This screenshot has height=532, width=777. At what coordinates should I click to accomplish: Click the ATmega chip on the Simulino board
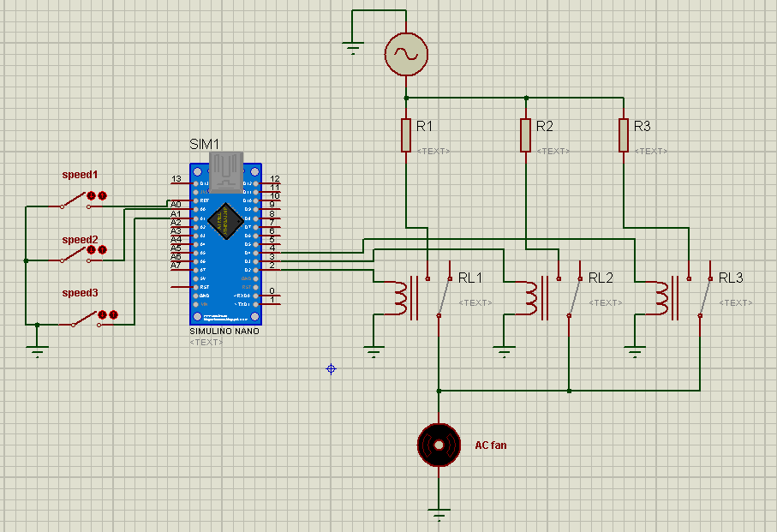tap(224, 218)
